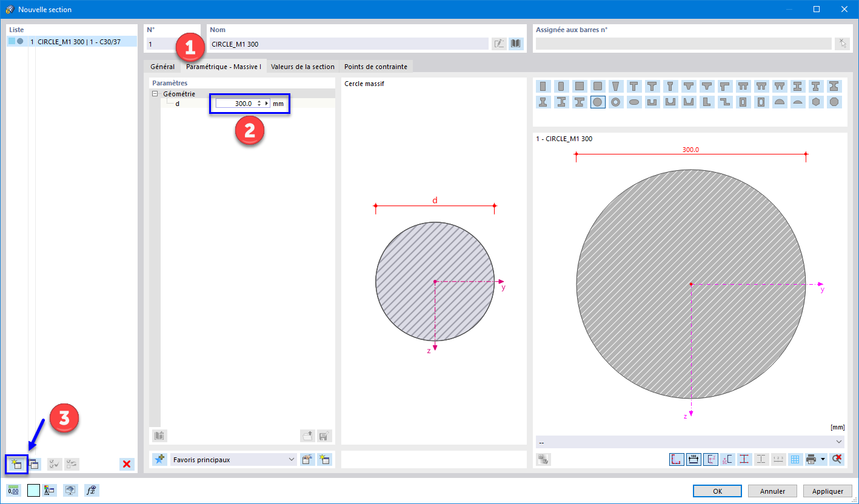859x504 pixels.
Task: Pick the octagon section shape
Action: (x=834, y=102)
